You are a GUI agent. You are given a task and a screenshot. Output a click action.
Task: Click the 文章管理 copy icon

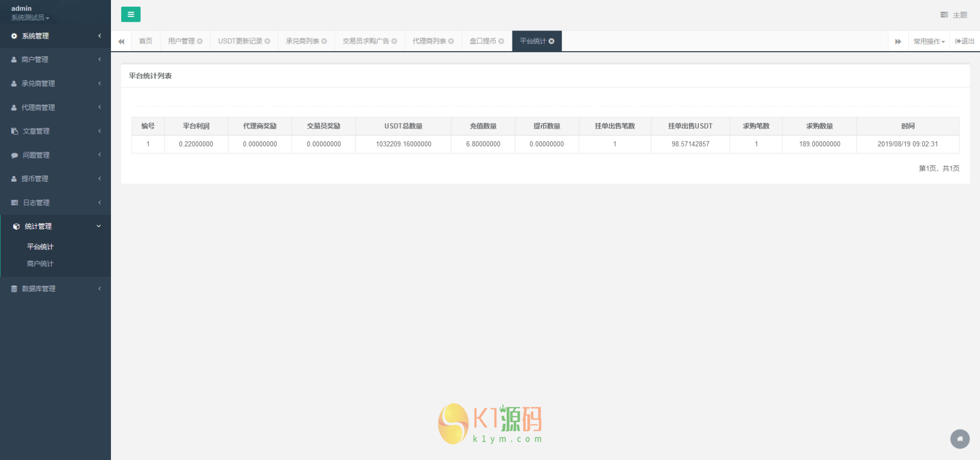(14, 132)
